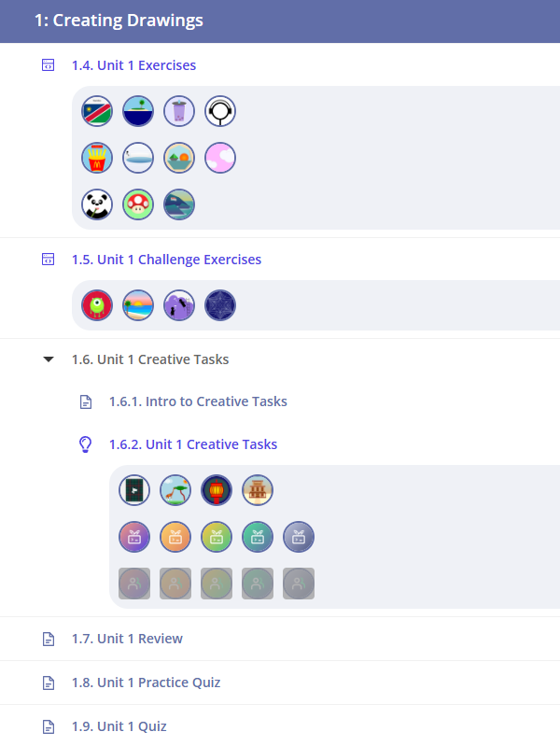
Task: Select the red mushroom exercise
Action: 138,204
